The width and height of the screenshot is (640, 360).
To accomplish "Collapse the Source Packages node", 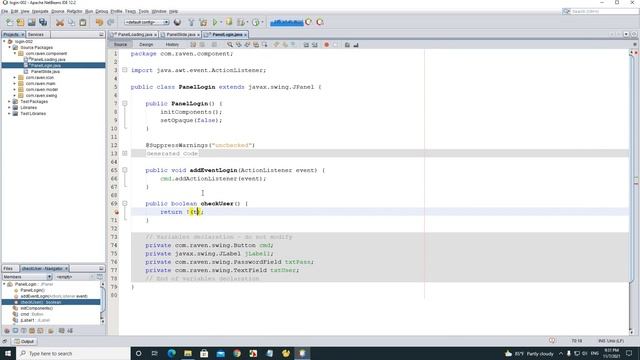I will coord(9,48).
